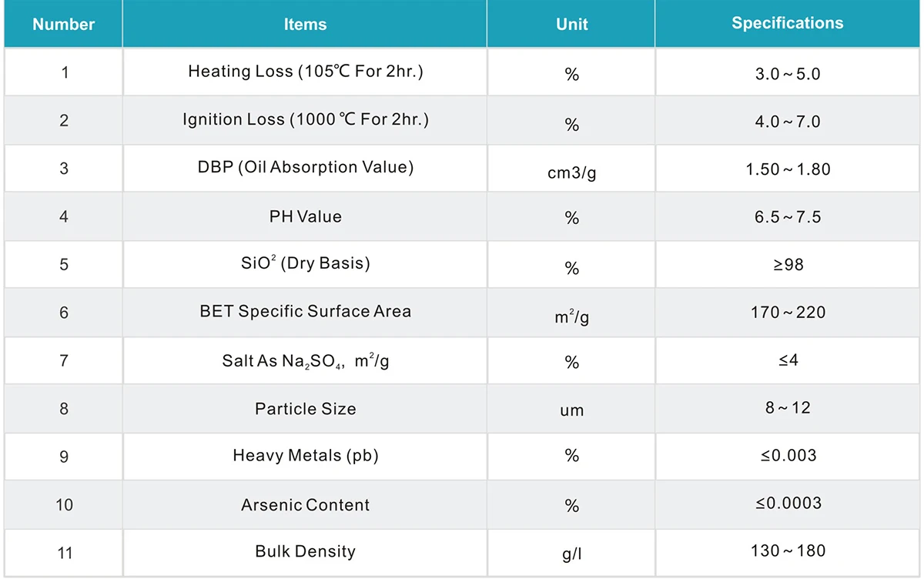Click the Number column header
Viewport: 924px width, 579px height.
click(x=63, y=24)
